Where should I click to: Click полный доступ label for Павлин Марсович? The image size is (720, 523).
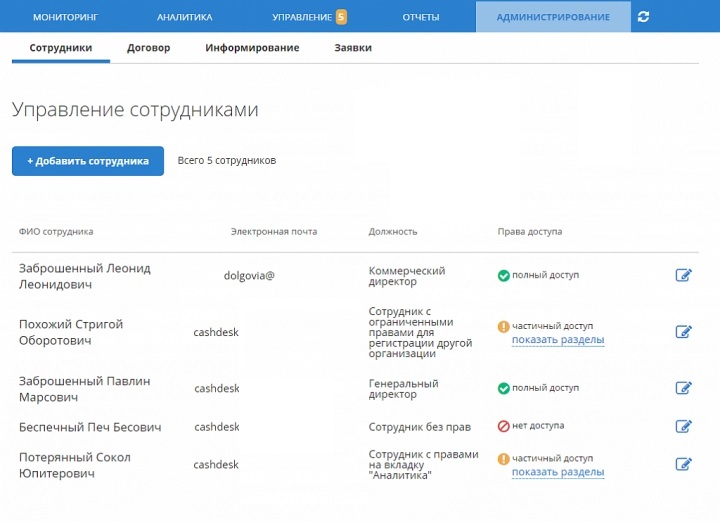[x=546, y=388]
